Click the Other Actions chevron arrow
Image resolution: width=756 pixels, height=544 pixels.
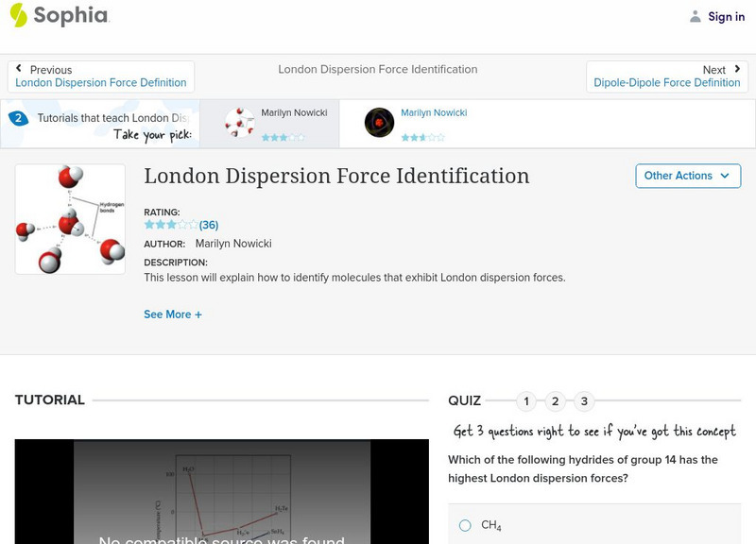[x=725, y=176]
